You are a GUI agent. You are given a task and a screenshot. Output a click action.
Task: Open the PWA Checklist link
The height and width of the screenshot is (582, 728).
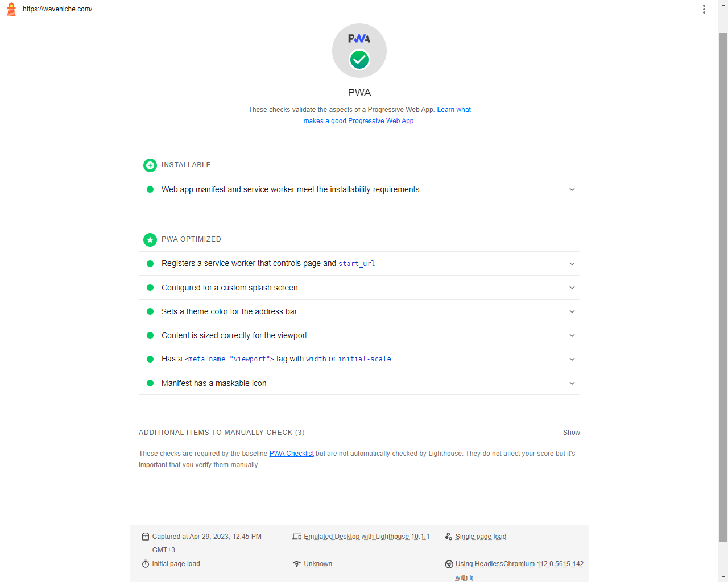[291, 453]
